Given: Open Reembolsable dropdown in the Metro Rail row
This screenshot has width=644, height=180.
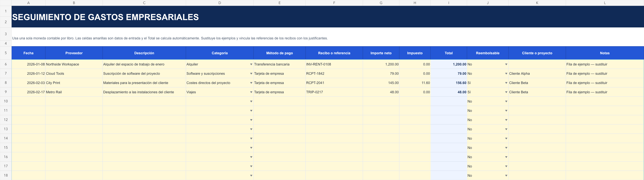Looking at the screenshot, I should point(506,92).
